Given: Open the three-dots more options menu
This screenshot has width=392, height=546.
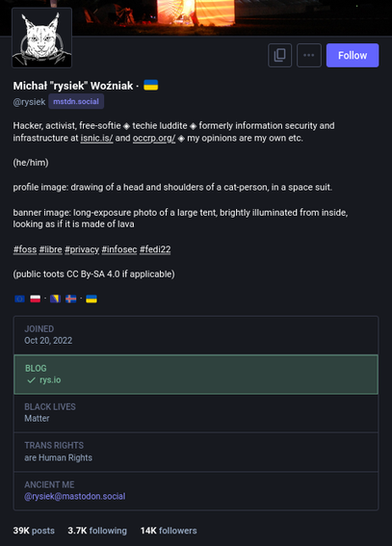Looking at the screenshot, I should coord(309,55).
